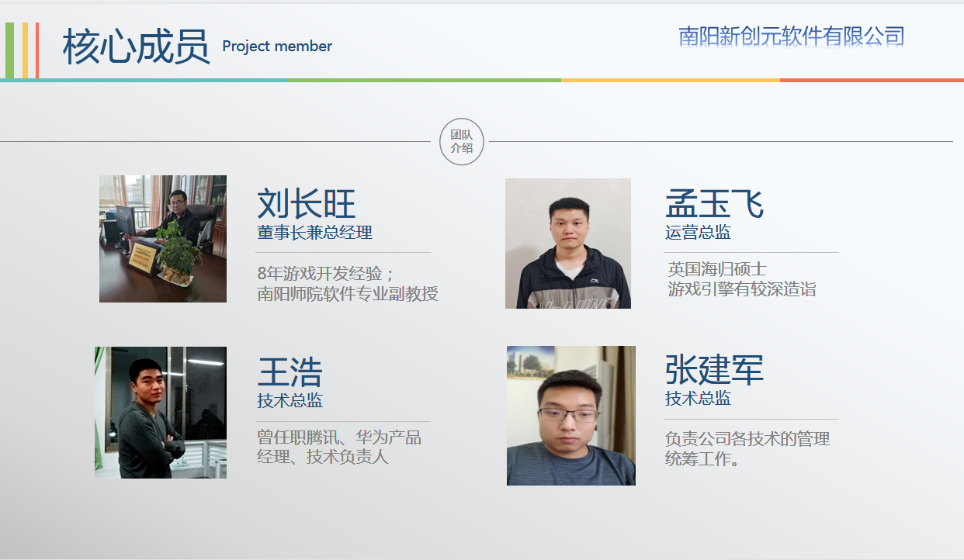Click the name 王浩

pos(290,372)
